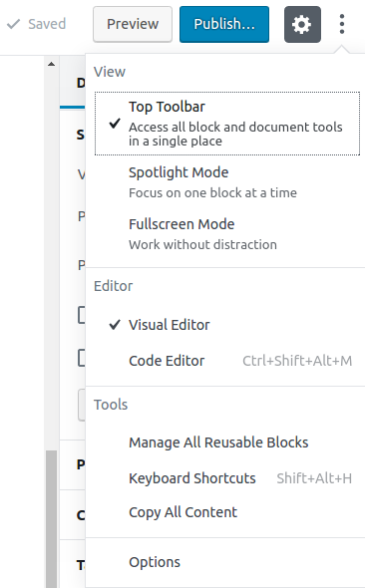Click the Saved status indicator
Image resolution: width=365 pixels, height=588 pixels.
pyautogui.click(x=36, y=24)
